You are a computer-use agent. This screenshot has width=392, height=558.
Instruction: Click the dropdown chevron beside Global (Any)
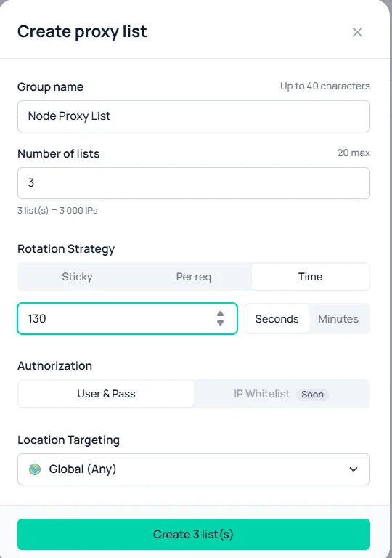click(354, 469)
